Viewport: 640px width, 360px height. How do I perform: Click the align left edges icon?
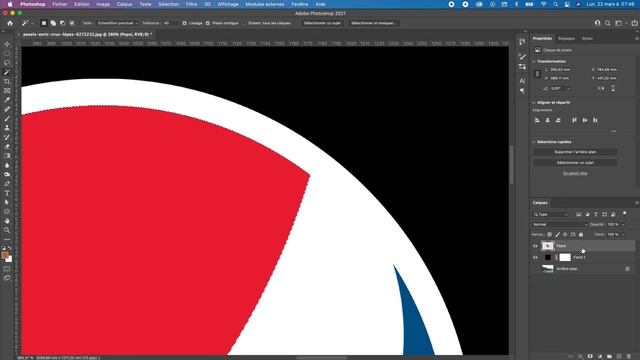pyautogui.click(x=537, y=120)
